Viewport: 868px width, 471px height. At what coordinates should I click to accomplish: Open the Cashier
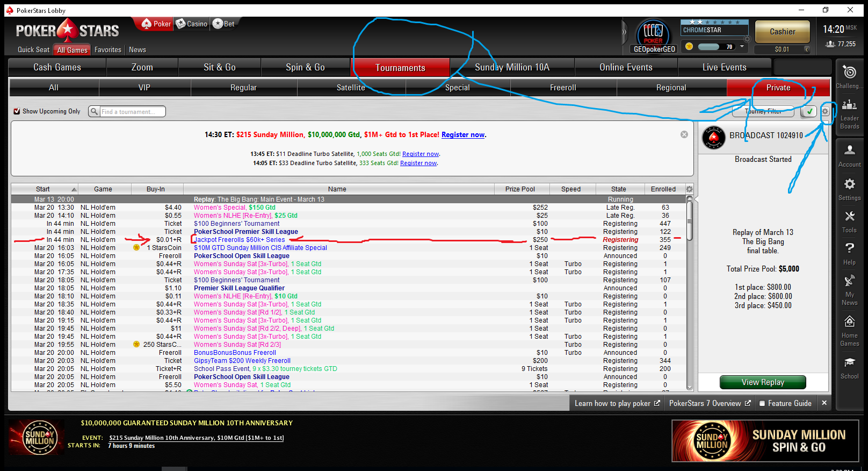[783, 32]
